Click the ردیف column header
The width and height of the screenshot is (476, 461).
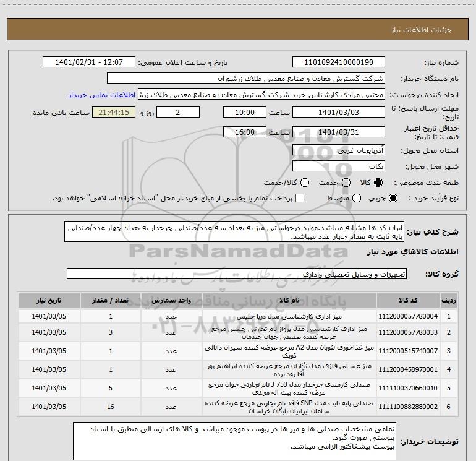(x=449, y=300)
